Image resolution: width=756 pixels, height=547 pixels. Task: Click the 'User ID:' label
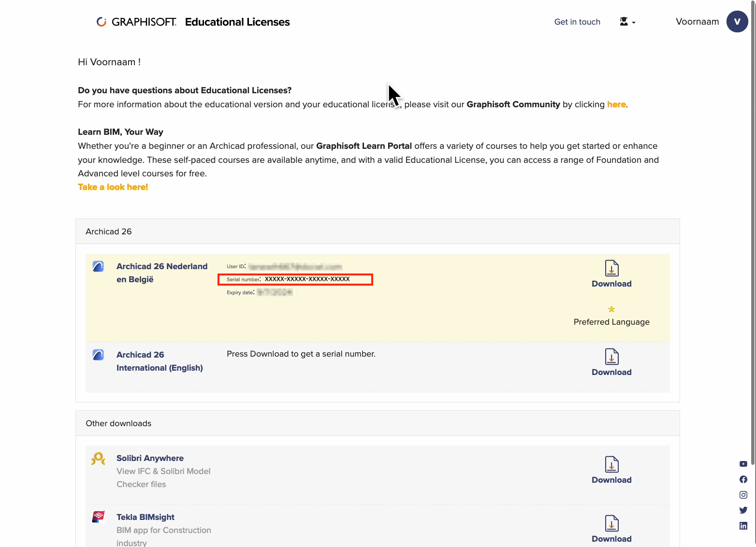236,266
